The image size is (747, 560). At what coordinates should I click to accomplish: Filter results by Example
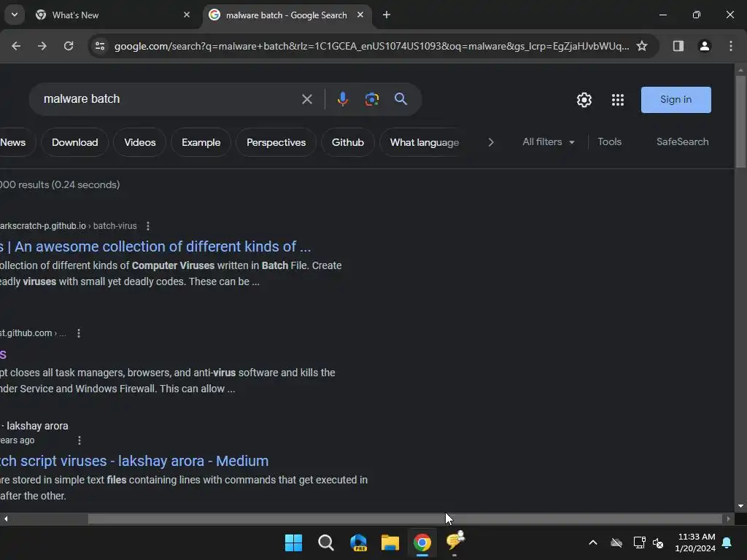click(201, 142)
